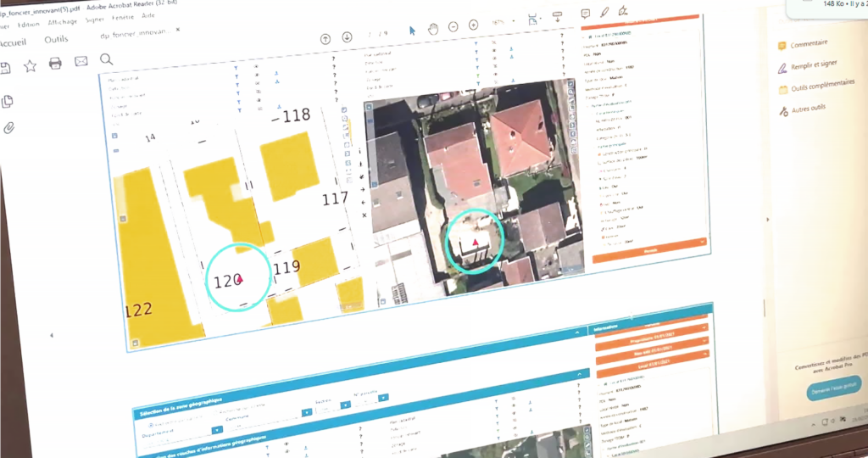
Task: Click parcel number 118 on the cadastral map
Action: (x=297, y=115)
